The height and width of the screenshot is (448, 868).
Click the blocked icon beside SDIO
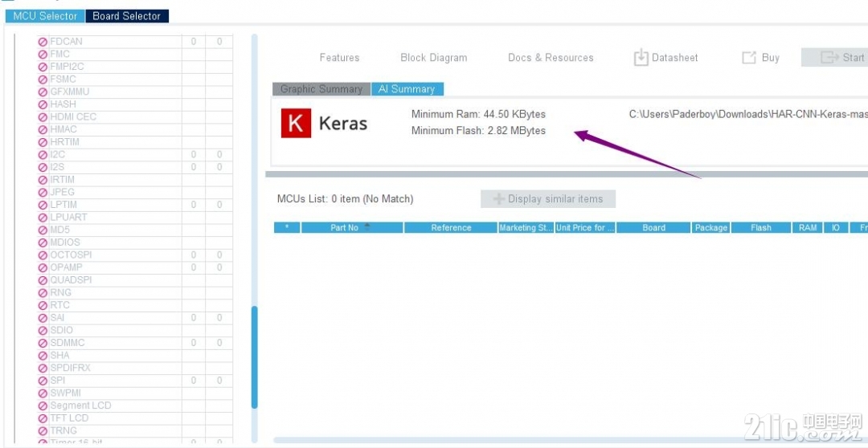pos(43,331)
